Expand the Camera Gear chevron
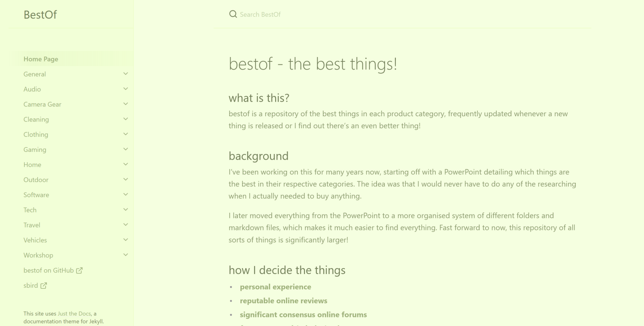Image resolution: width=644 pixels, height=326 pixels. click(x=125, y=104)
